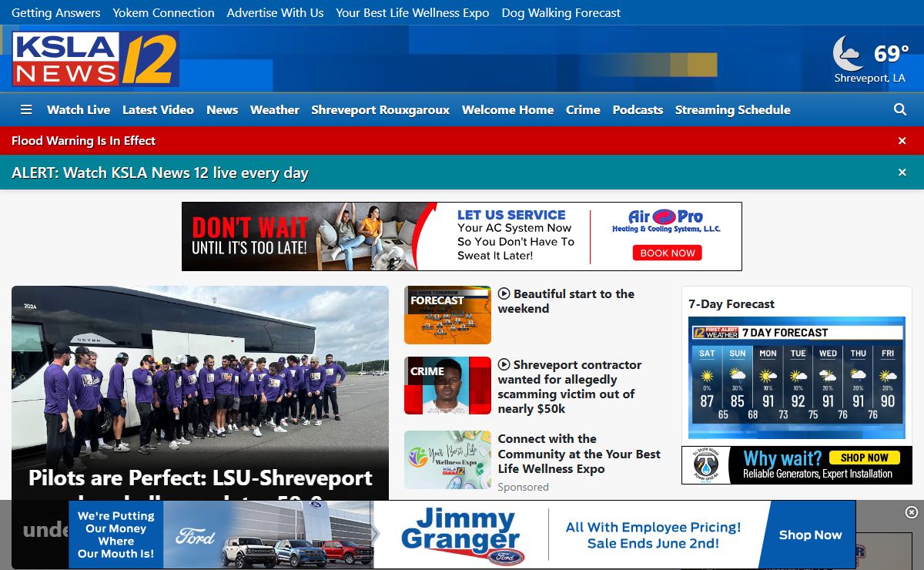Open the Podcasts menu item
924x570 pixels.
point(638,109)
